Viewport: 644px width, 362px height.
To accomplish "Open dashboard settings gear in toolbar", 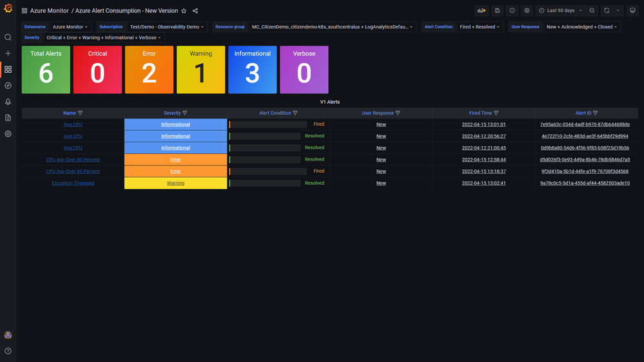I will 527,11.
